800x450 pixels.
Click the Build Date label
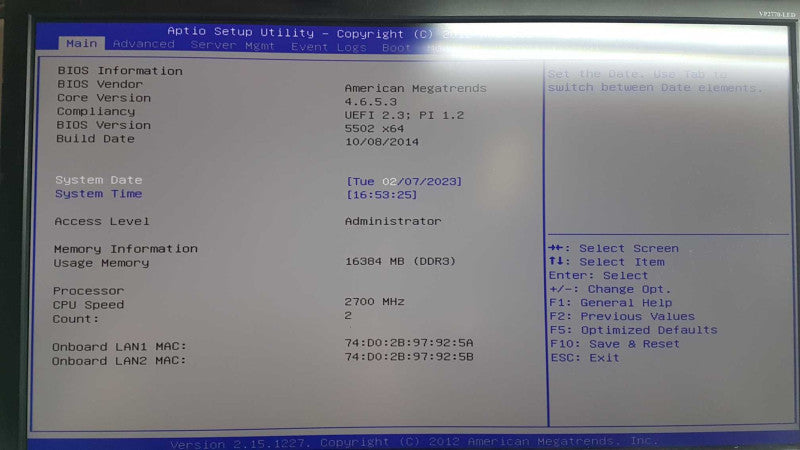click(x=95, y=138)
